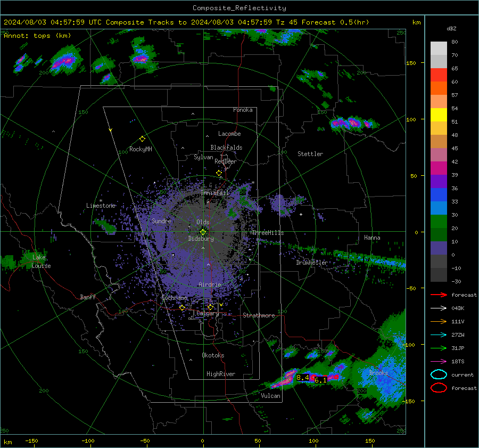Click the yellow diamond marker below Cochrane

(182, 307)
